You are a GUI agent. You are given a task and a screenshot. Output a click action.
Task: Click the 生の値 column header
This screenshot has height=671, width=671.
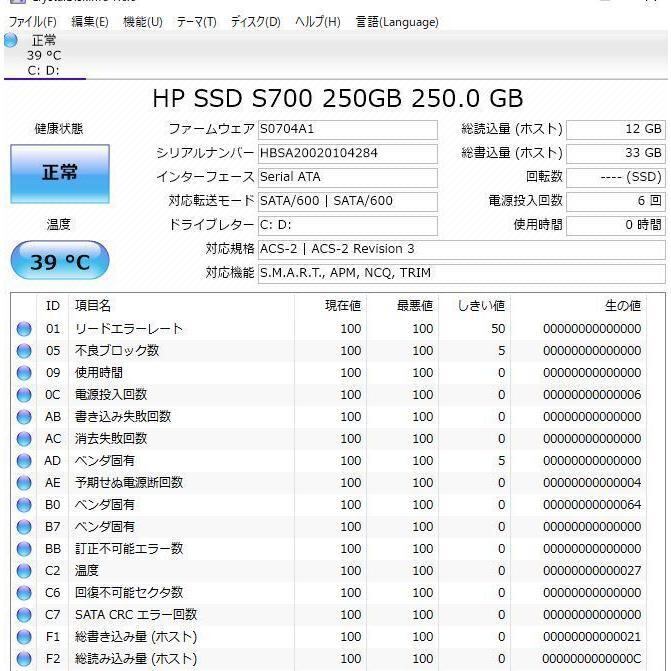tap(579, 306)
